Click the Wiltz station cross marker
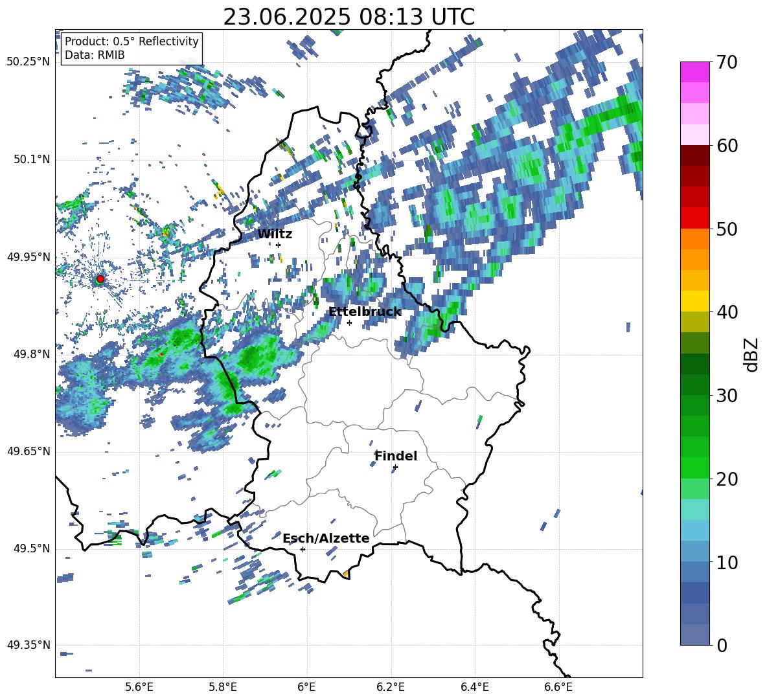The width and height of the screenshot is (767, 700). (279, 245)
